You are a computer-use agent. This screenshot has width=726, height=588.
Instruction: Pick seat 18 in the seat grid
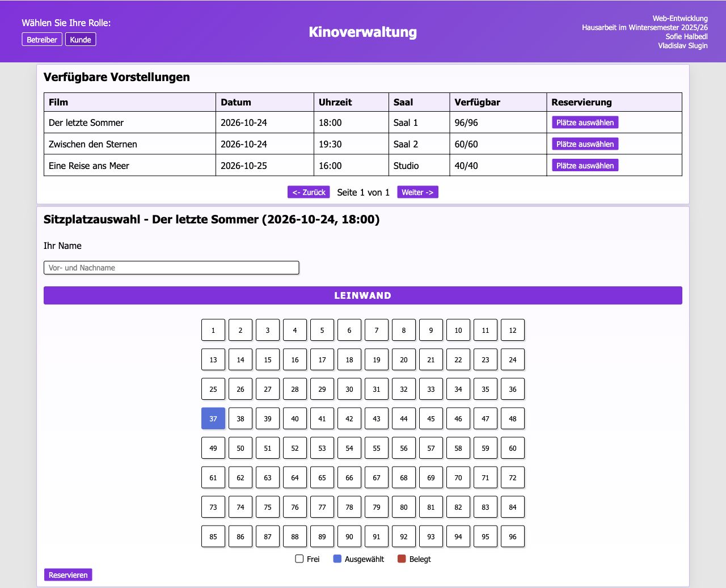click(x=349, y=359)
